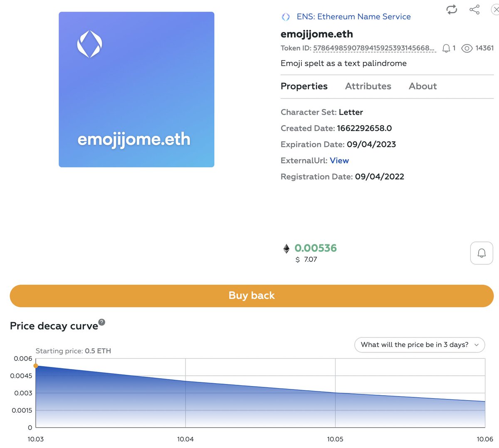
Task: Click the 0.0045 value on the chart axis
Action: pos(21,376)
